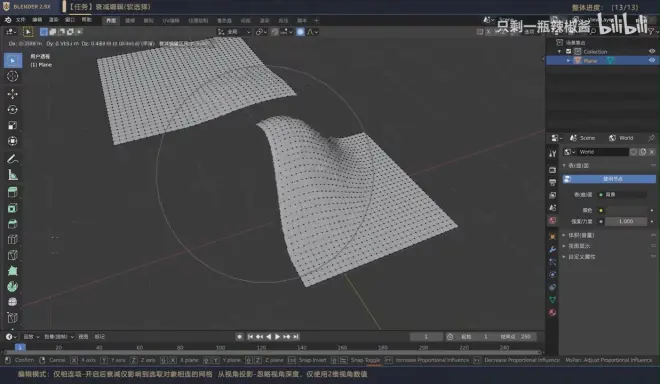Expand the 体积(音量) Volume panel
This screenshot has width=660, height=384.
564,235
